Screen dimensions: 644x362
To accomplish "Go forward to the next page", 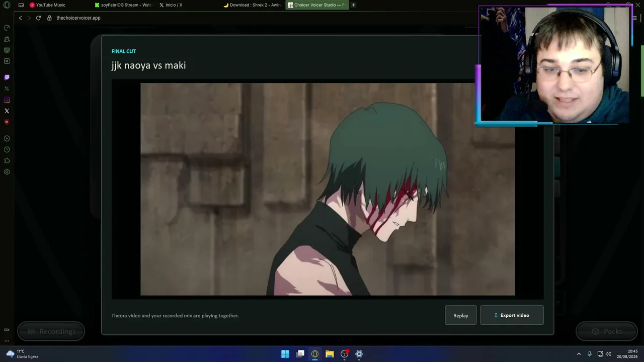I will click(29, 18).
